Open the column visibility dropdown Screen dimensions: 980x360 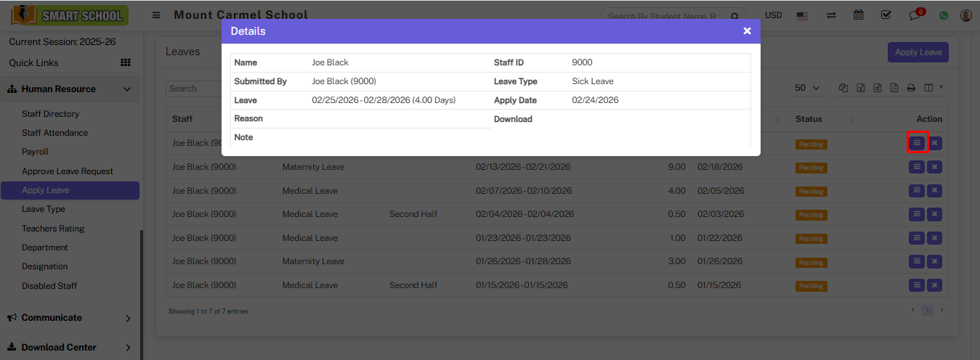click(x=933, y=88)
